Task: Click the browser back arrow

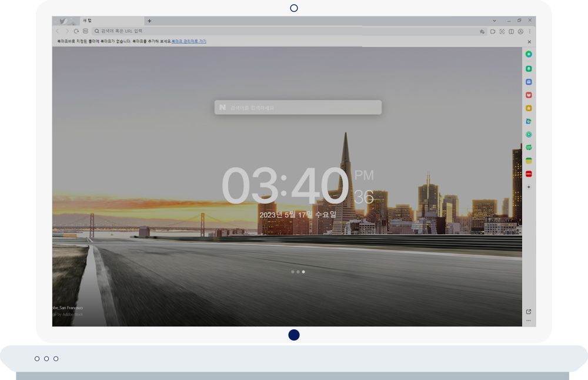Action: tap(58, 31)
